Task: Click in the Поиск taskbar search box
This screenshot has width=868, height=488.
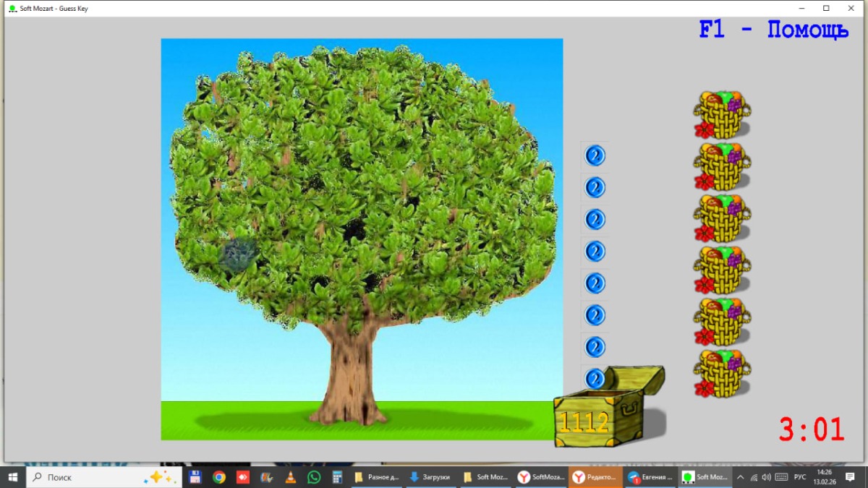Action: (94, 477)
